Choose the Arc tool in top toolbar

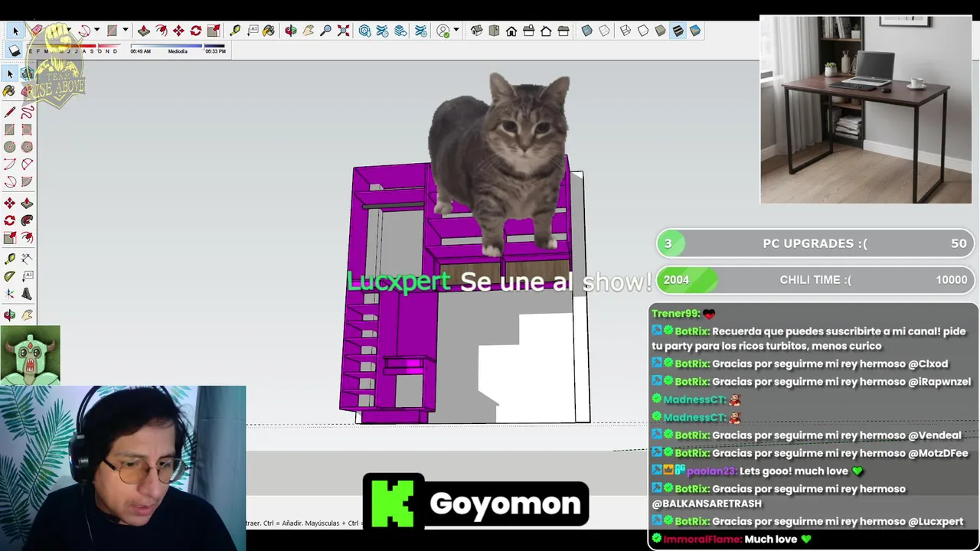click(84, 31)
